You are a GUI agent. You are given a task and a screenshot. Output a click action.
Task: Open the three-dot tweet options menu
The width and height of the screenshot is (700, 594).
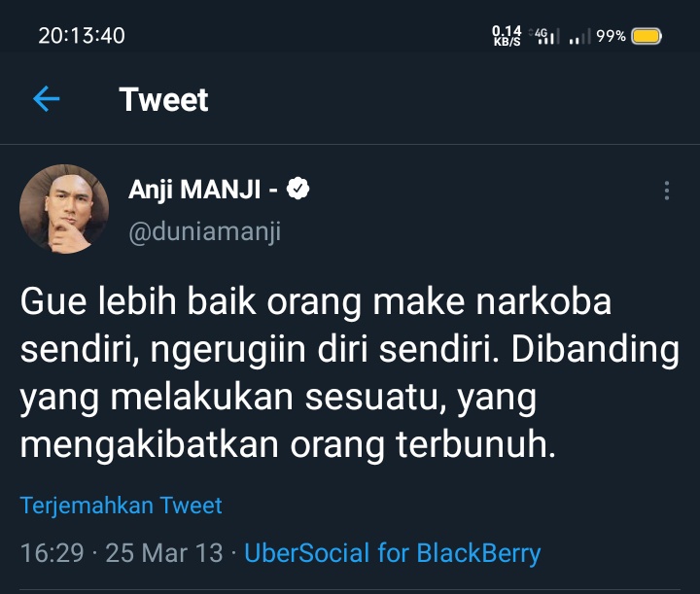pos(666,191)
